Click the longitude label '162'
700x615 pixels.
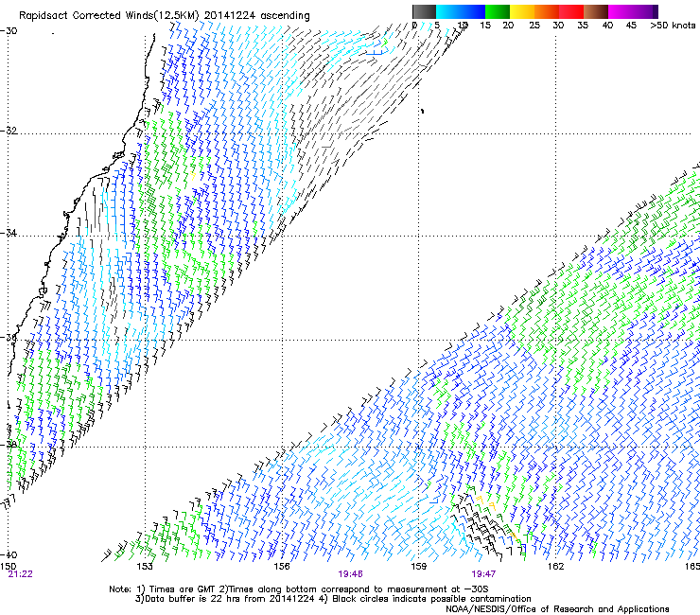(555, 567)
